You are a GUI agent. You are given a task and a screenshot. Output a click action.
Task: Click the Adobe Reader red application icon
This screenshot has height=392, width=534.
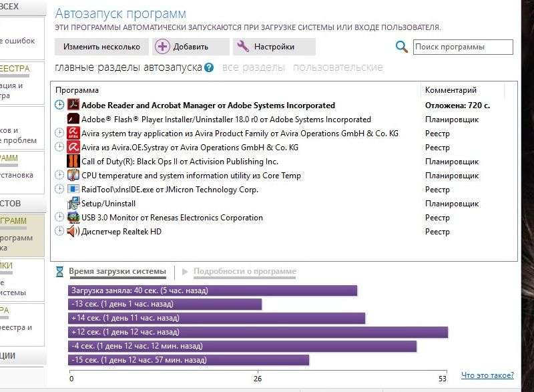[73, 106]
